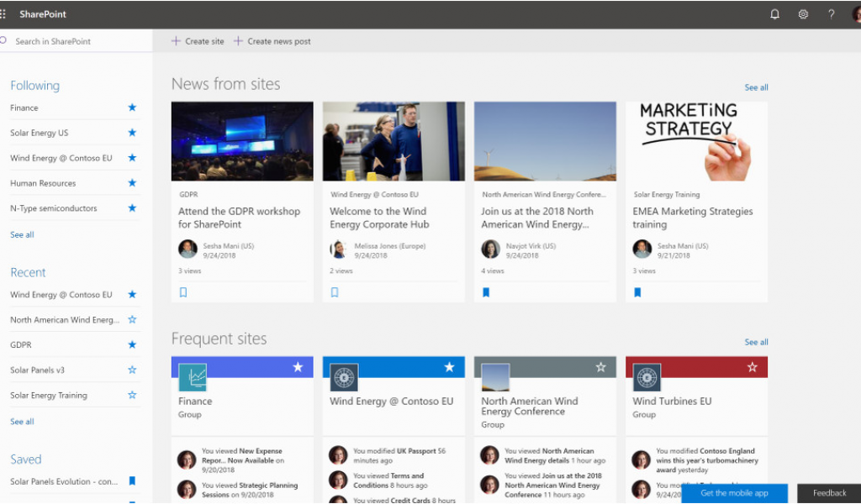861x504 pixels.
Task: Open Solar Energy US site
Action: (x=39, y=133)
